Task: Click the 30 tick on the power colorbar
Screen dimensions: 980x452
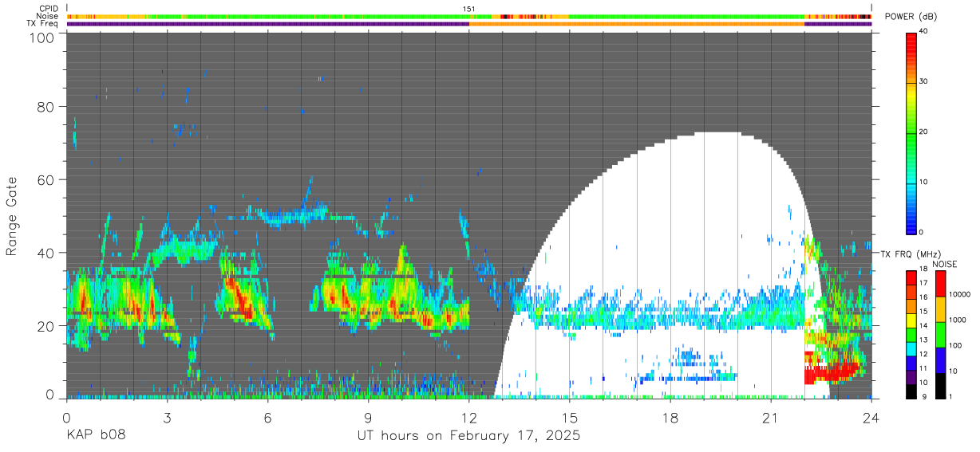Action: 923,81
